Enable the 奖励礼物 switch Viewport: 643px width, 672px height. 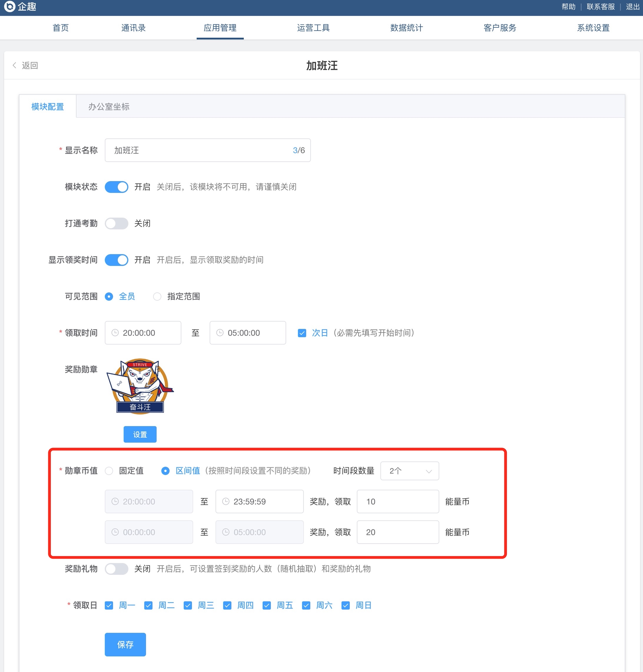[117, 569]
